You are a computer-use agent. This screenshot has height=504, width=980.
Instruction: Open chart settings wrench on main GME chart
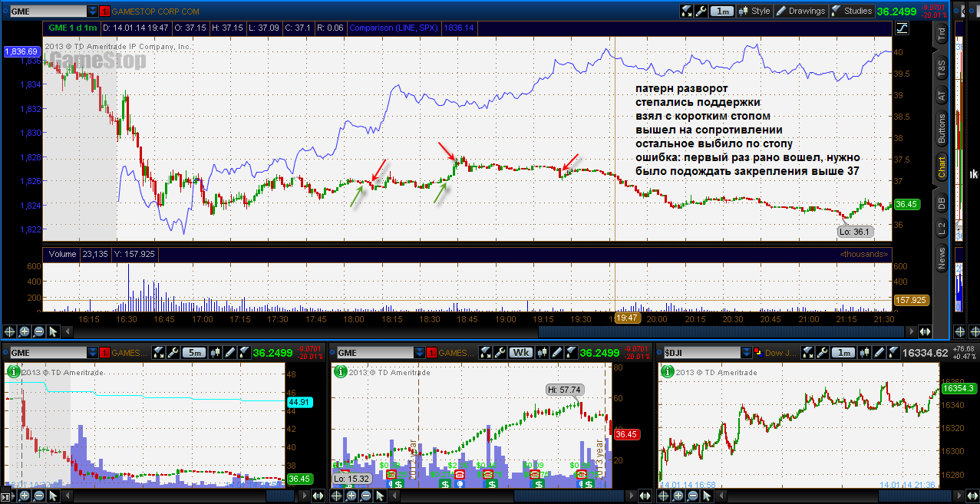pyautogui.click(x=702, y=11)
